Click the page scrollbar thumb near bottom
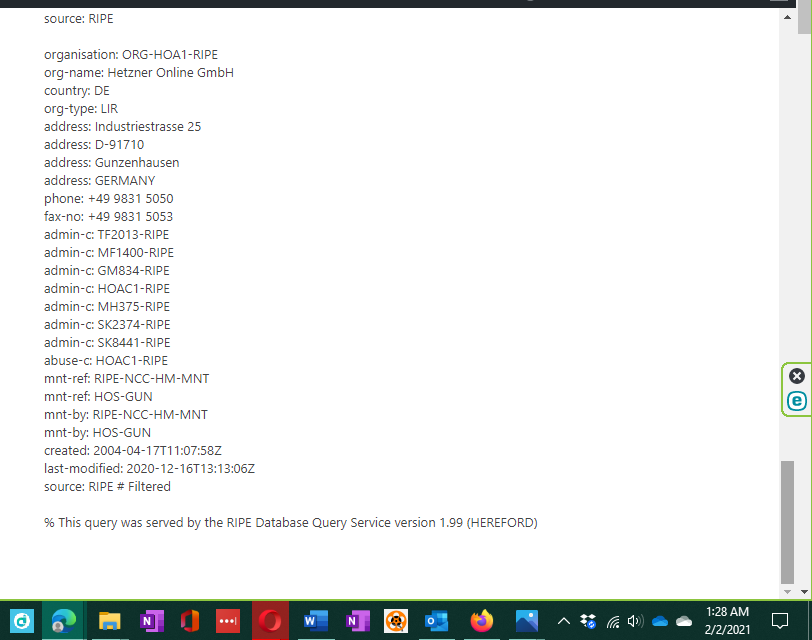This screenshot has width=812, height=640. point(789,520)
